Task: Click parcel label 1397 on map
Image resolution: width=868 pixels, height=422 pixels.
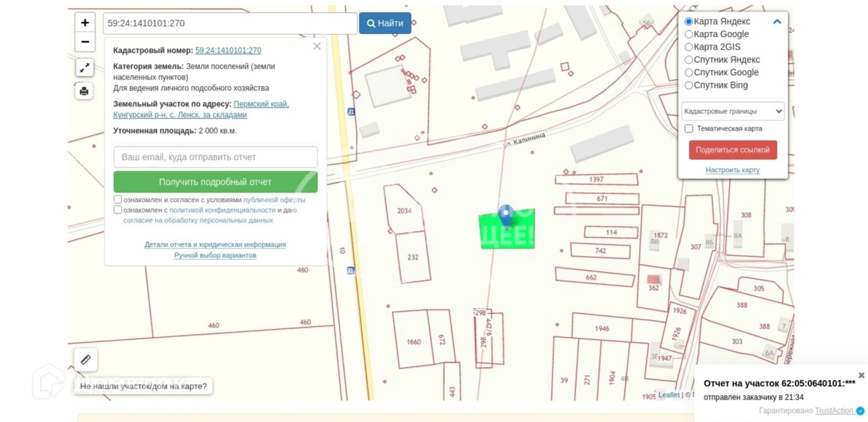Action: [x=596, y=179]
